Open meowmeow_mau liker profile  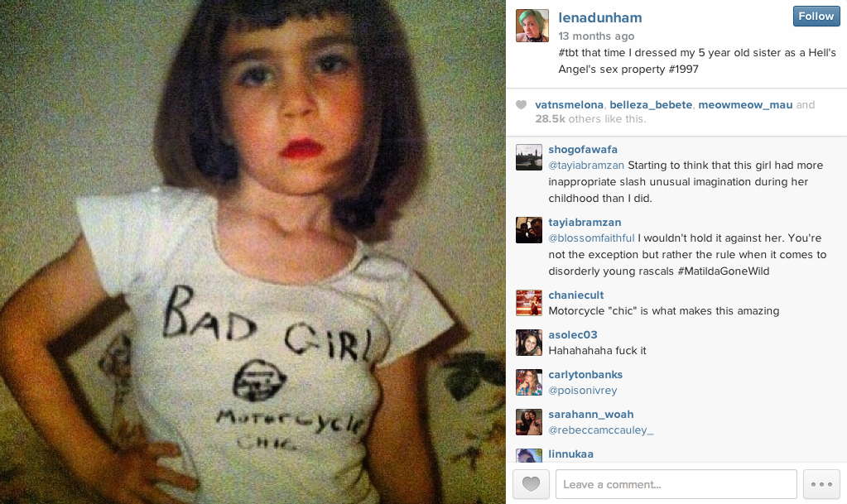745,105
